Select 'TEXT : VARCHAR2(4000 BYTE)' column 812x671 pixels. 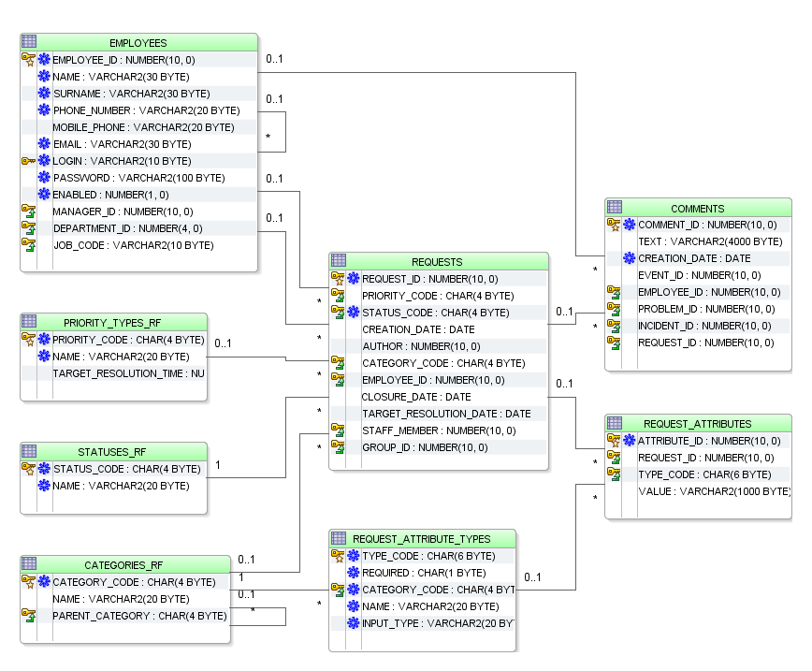tap(710, 241)
